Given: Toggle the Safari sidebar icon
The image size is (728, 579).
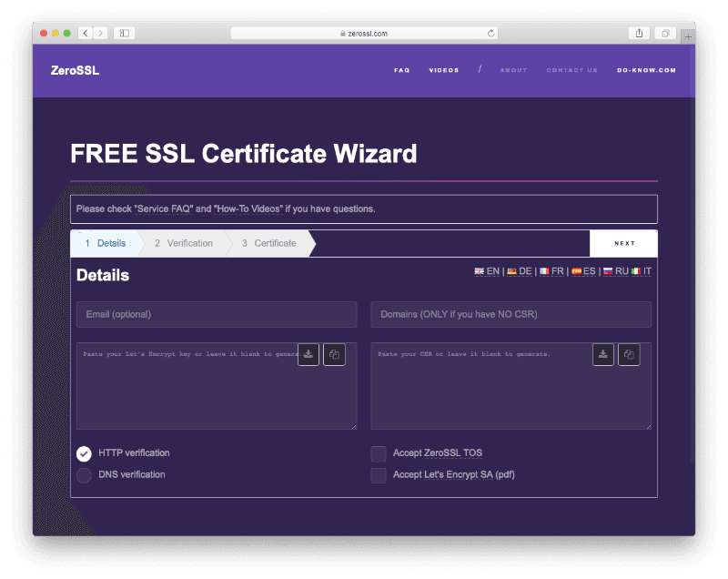Looking at the screenshot, I should pyautogui.click(x=124, y=33).
